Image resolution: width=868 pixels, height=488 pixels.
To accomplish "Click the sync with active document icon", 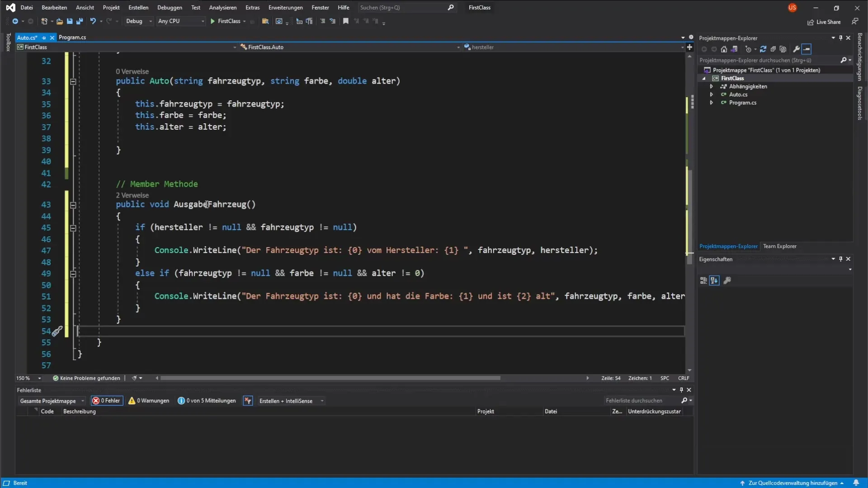I will pos(763,49).
